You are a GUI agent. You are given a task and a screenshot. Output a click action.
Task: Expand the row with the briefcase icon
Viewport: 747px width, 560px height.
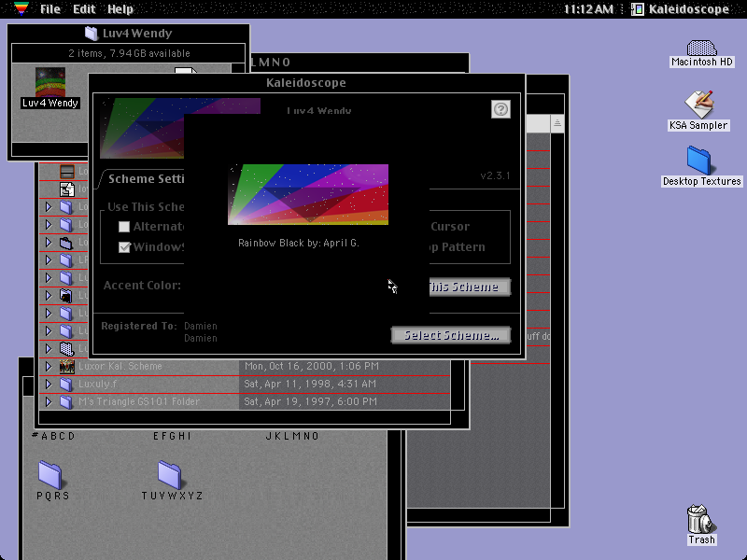(49, 243)
